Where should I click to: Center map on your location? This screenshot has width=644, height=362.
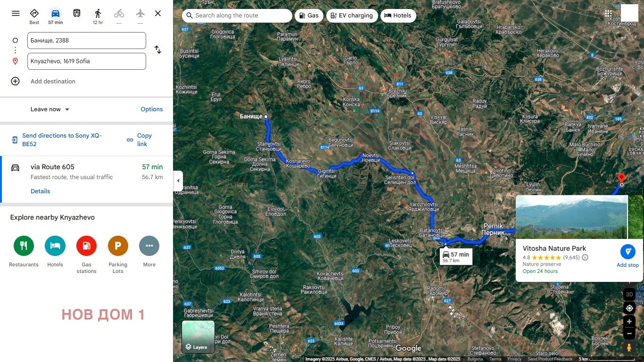click(x=629, y=308)
